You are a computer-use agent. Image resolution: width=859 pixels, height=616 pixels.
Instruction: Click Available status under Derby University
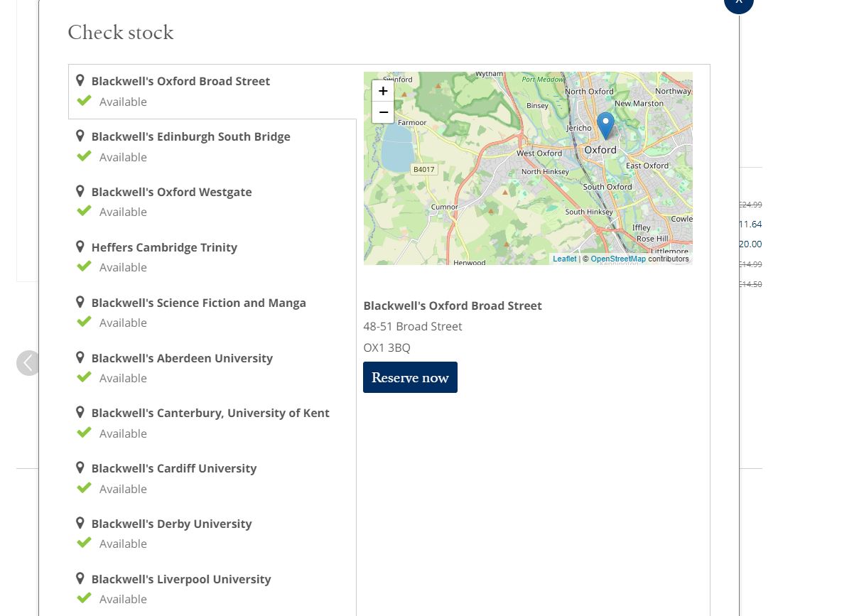(123, 544)
